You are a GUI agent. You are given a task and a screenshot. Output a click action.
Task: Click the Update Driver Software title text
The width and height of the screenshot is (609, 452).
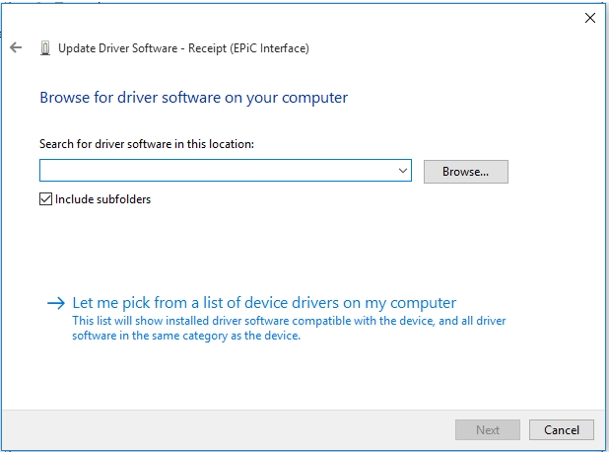[130, 48]
